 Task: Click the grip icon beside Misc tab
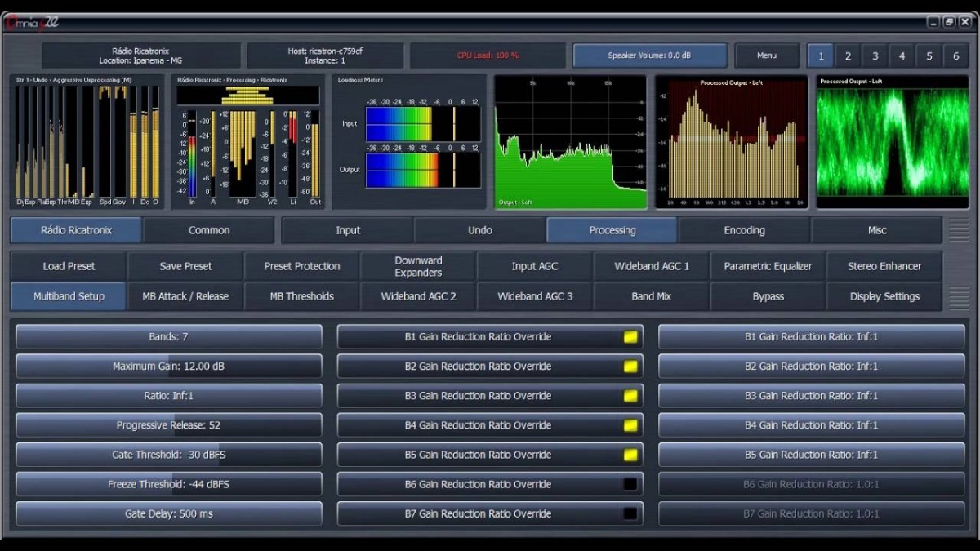pos(959,230)
